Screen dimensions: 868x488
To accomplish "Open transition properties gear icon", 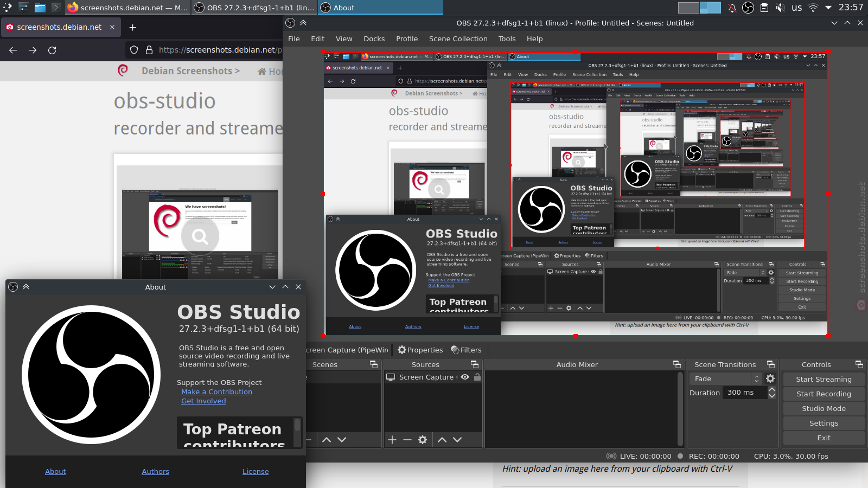I will click(x=770, y=379).
